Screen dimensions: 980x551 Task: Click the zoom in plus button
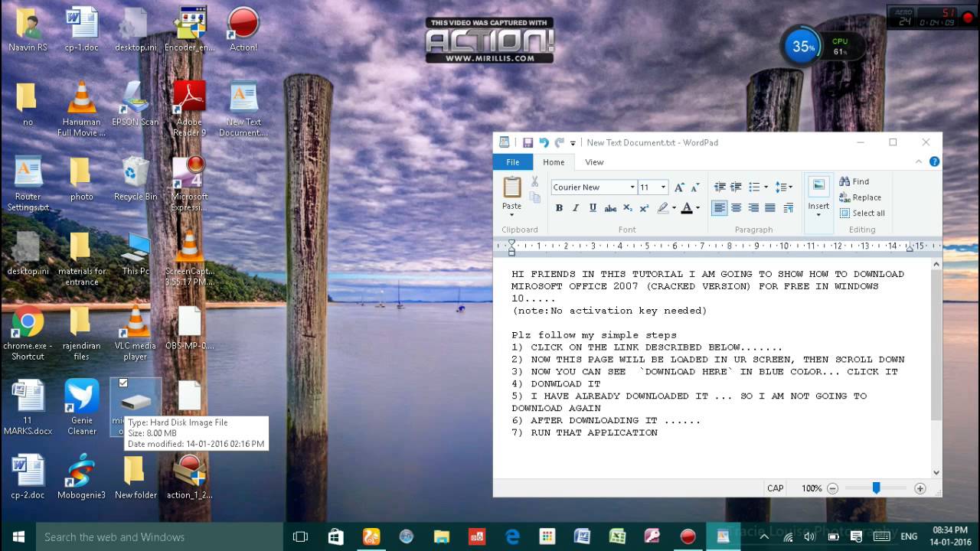tap(920, 488)
